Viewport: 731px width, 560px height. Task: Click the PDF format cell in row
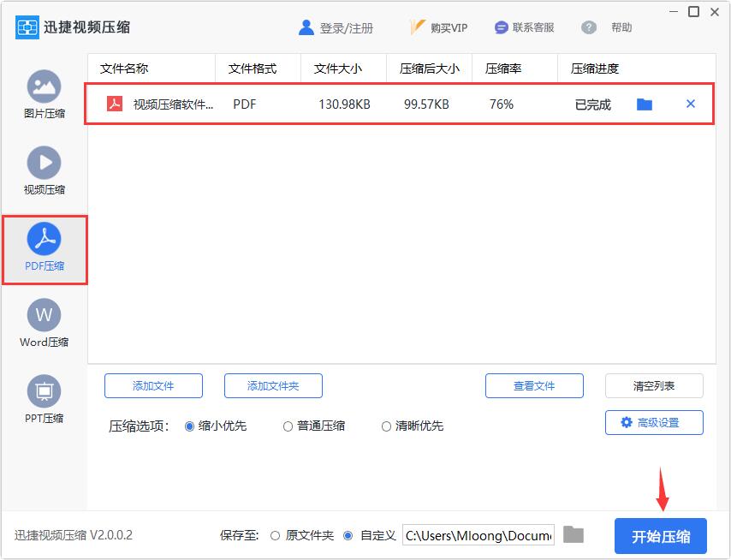point(245,104)
